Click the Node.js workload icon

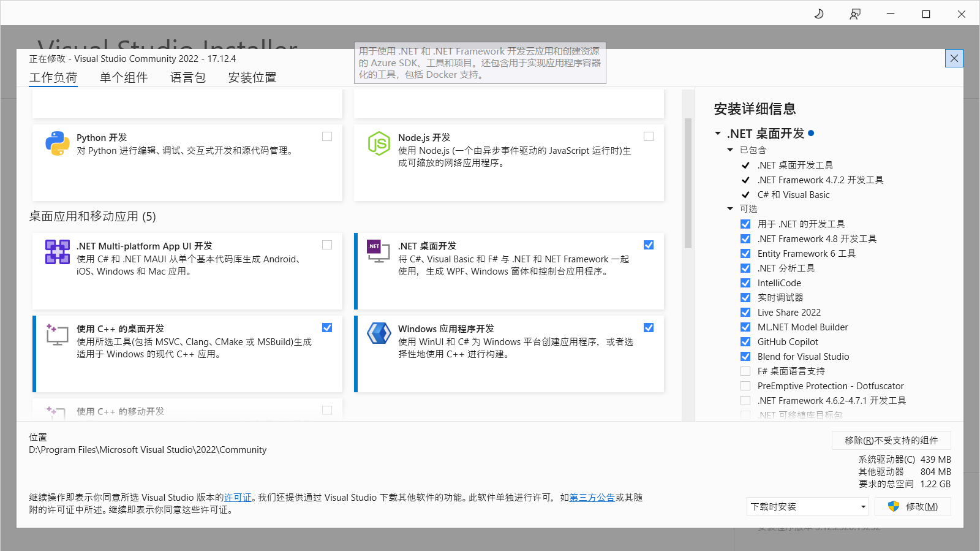(379, 143)
